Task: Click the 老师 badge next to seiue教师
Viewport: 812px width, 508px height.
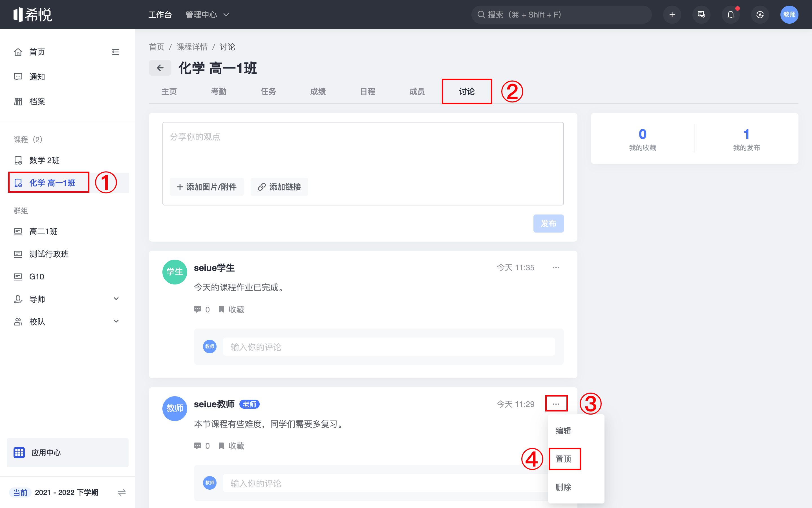Action: pyautogui.click(x=249, y=404)
